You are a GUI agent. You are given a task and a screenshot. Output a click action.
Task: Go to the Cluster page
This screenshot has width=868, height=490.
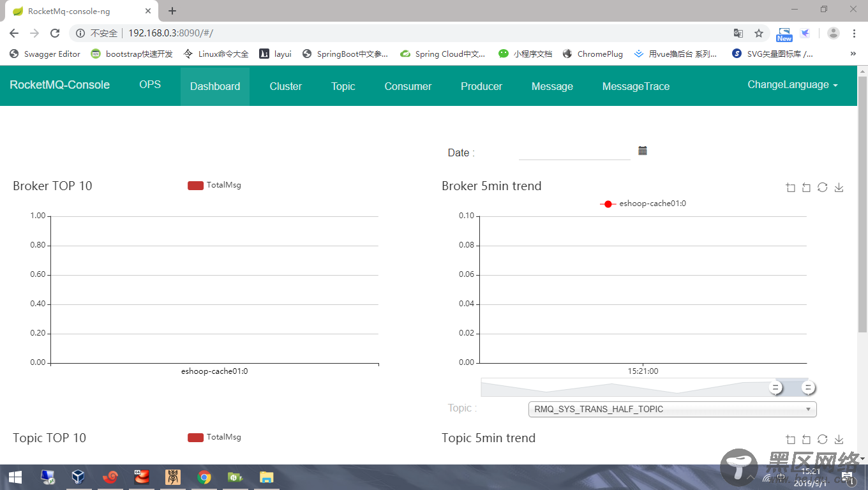click(x=286, y=86)
